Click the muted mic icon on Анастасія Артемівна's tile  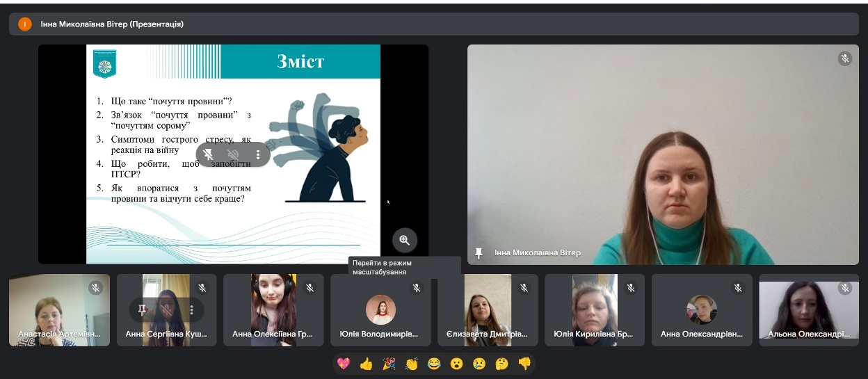95,287
